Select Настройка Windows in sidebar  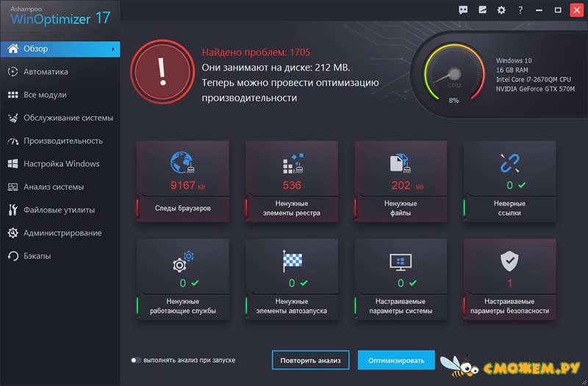tap(60, 164)
